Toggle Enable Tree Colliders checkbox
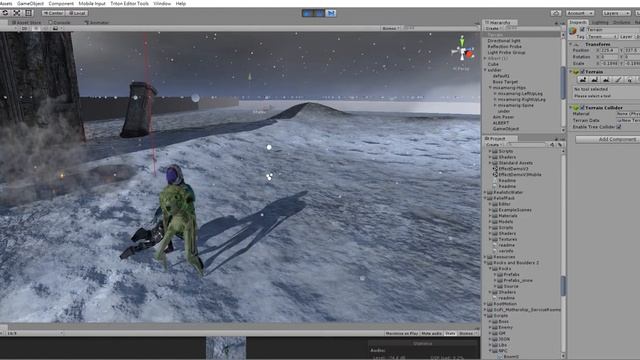 (x=619, y=127)
